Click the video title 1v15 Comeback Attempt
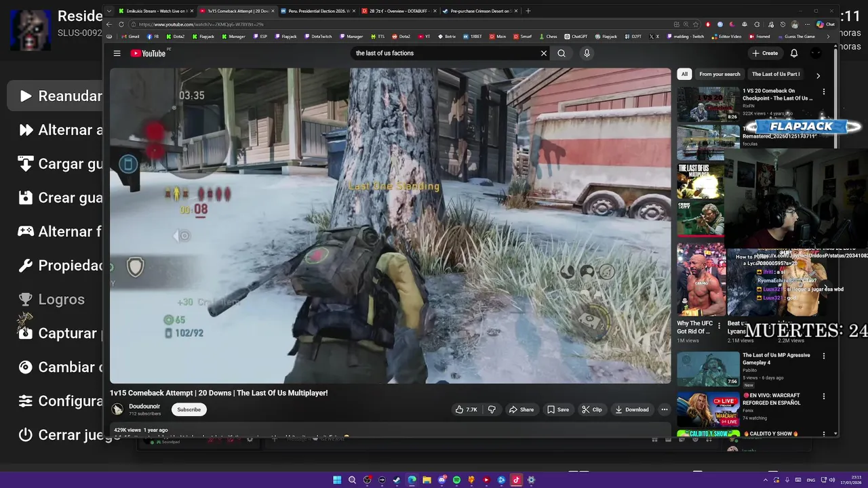 (x=219, y=393)
